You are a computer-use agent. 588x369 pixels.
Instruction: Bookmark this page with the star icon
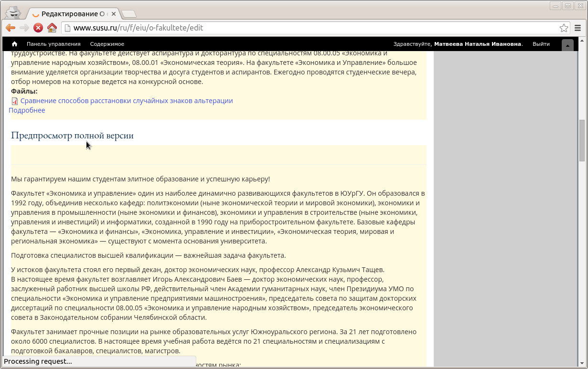click(564, 28)
